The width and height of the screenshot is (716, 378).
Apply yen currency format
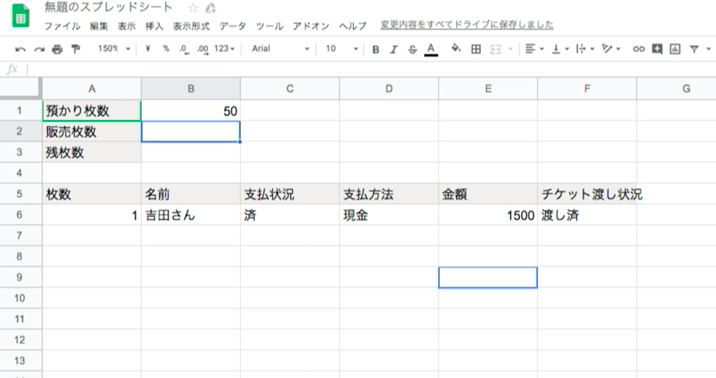pos(147,48)
